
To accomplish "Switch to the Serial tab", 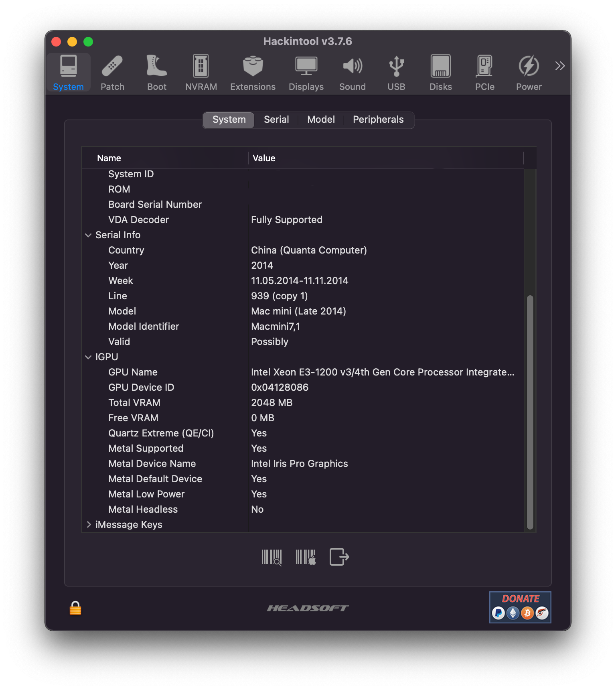I will 276,120.
